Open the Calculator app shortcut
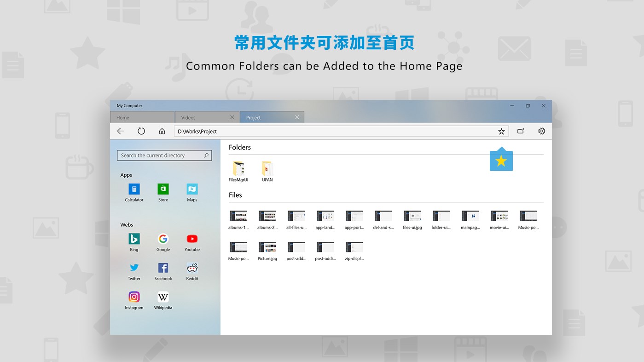The image size is (644, 362). pos(134,189)
